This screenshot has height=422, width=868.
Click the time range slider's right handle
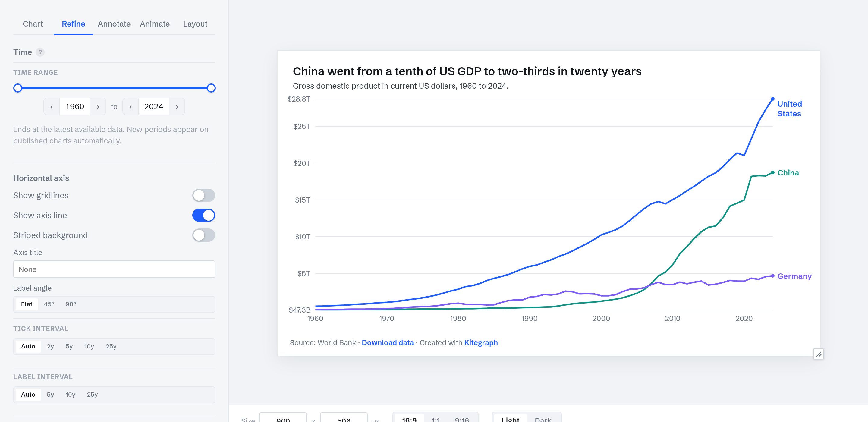point(211,88)
